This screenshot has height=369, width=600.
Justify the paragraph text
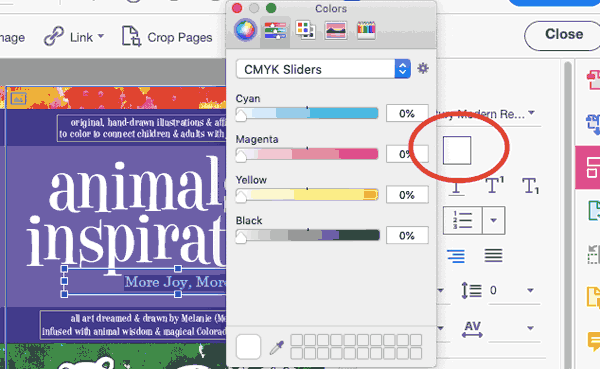point(493,255)
